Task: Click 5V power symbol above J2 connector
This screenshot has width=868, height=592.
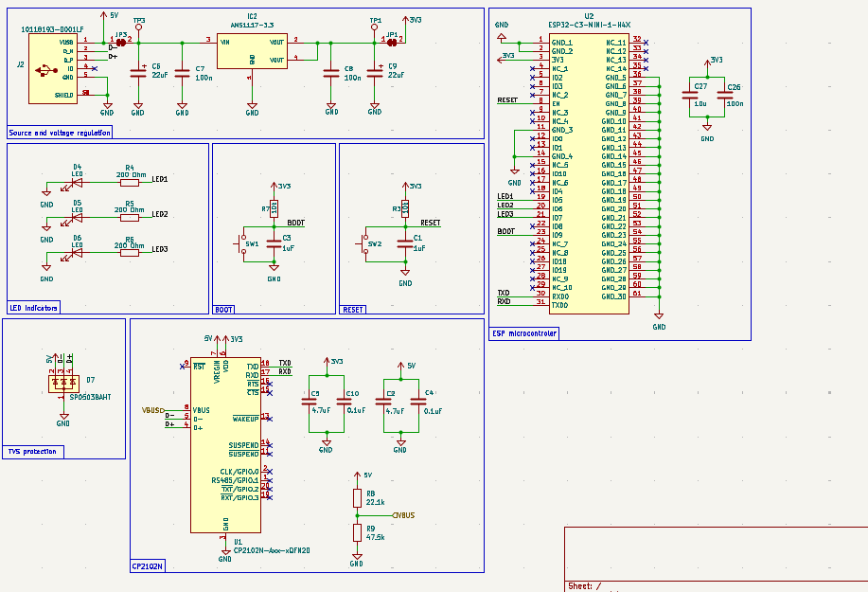Action: (103, 16)
